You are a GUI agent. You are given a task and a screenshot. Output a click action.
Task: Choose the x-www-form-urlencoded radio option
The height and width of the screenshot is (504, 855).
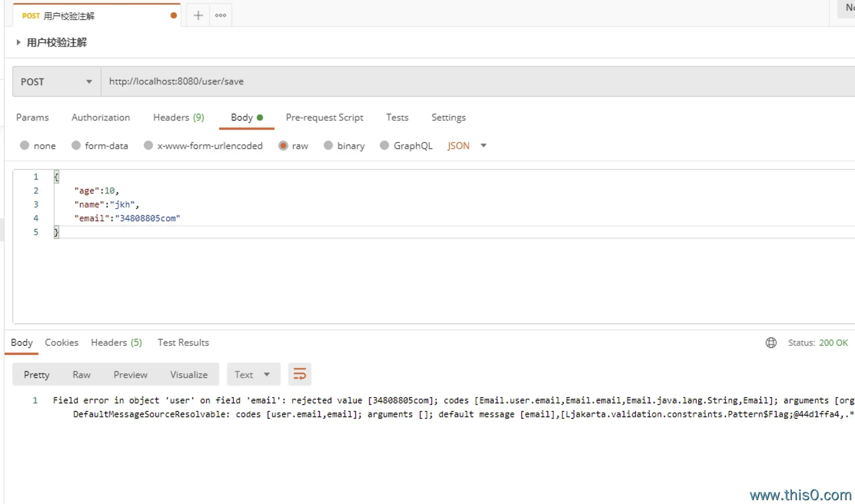click(148, 146)
